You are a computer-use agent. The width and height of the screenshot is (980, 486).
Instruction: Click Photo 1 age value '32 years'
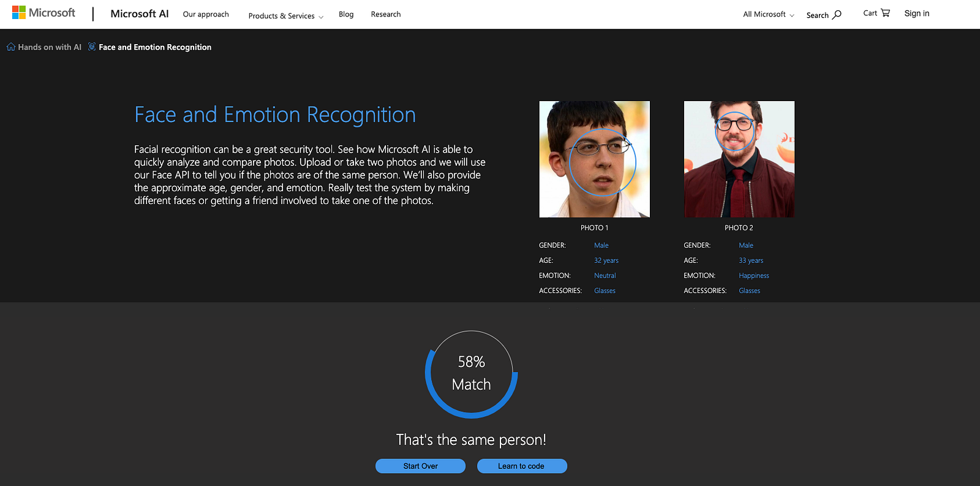(x=606, y=260)
